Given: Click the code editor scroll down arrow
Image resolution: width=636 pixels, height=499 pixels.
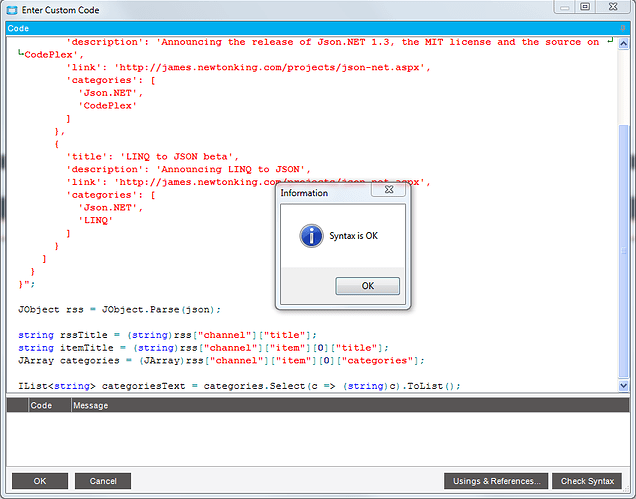Looking at the screenshot, I should tap(623, 385).
